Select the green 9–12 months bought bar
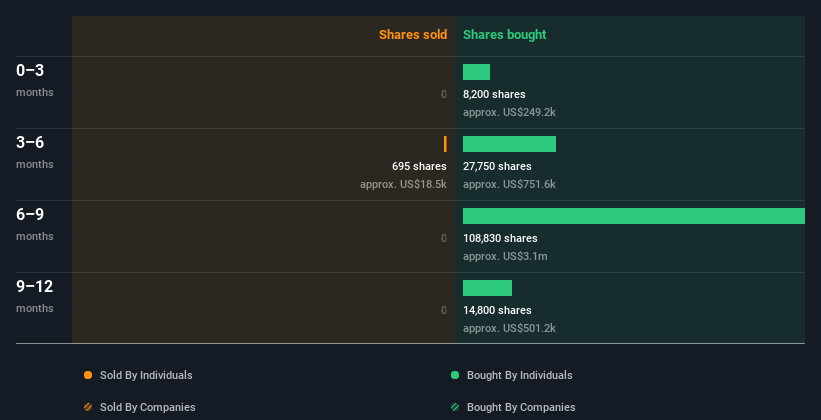821x420 pixels. pos(487,288)
